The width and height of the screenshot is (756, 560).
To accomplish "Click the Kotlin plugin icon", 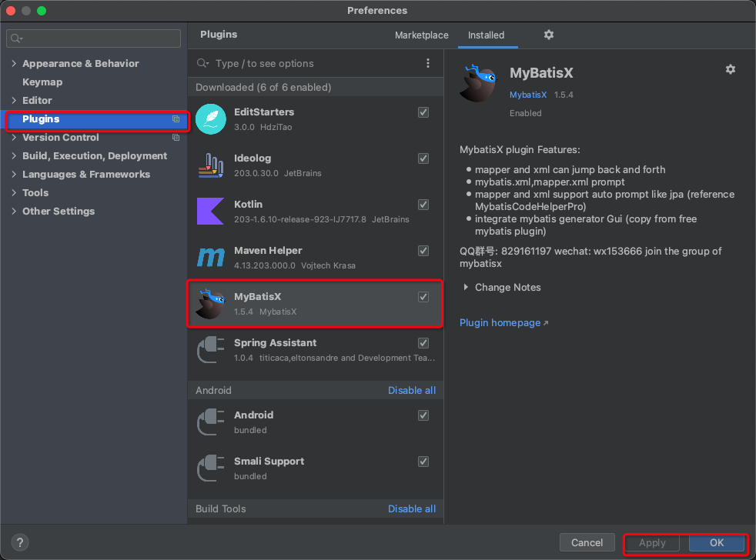I will [211, 211].
